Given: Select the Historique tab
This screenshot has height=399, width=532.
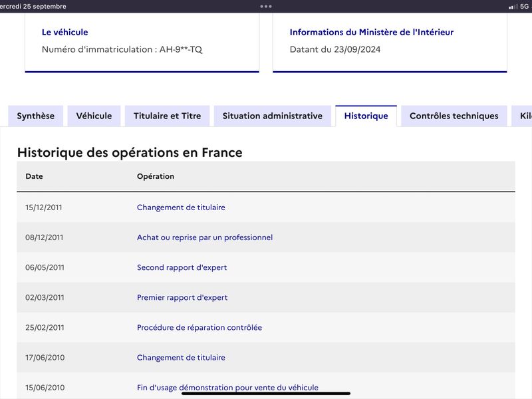Looking at the screenshot, I should click(x=366, y=116).
